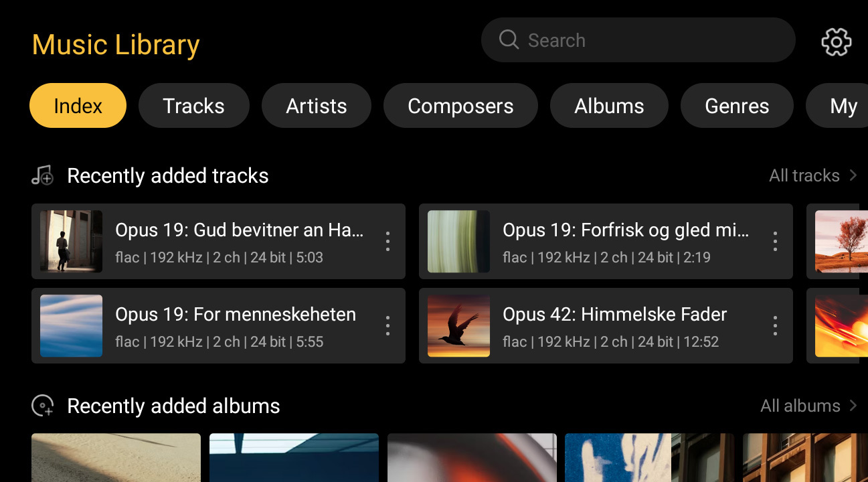868x482 pixels.
Task: Expand the All tracks chevron
Action: (853, 175)
